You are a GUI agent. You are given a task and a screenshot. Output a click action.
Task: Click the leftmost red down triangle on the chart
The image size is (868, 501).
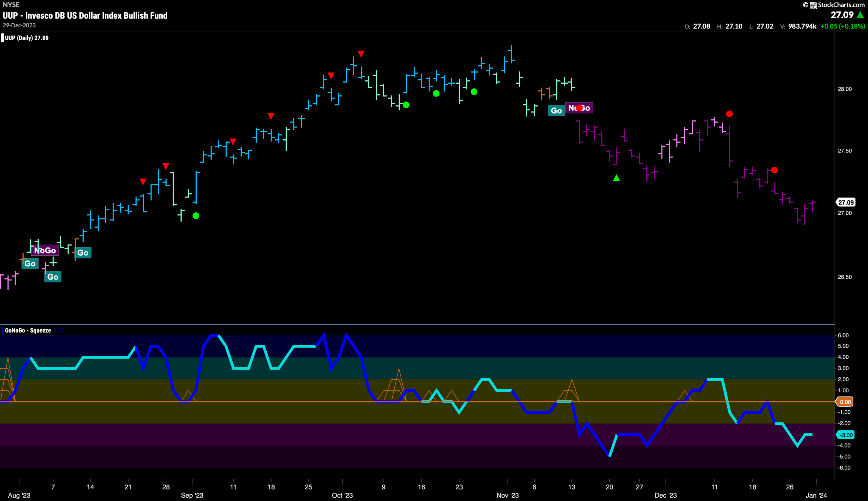tap(143, 182)
